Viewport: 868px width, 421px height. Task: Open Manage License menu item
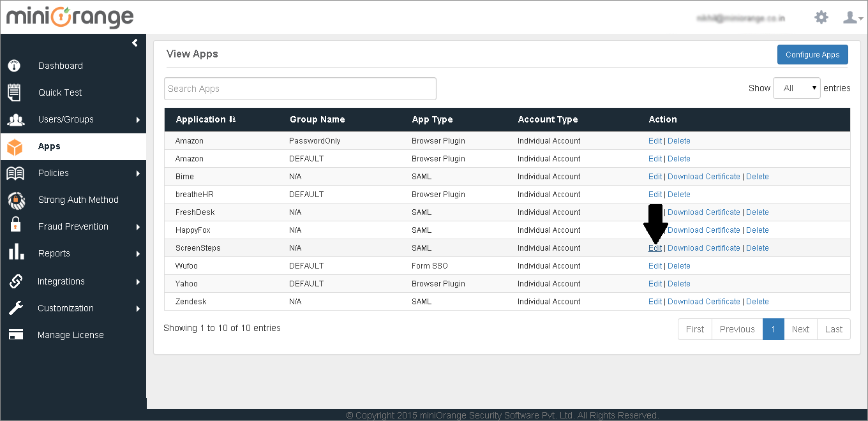[x=70, y=335]
